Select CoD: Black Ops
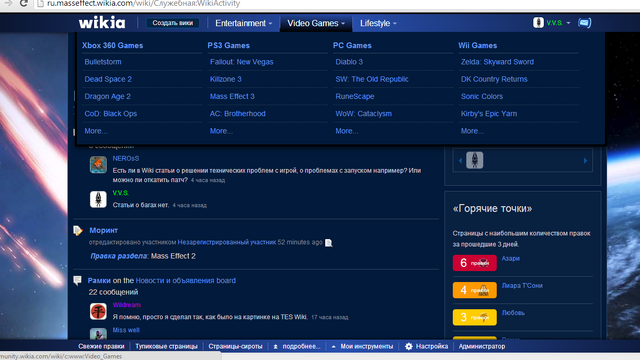 click(x=111, y=113)
